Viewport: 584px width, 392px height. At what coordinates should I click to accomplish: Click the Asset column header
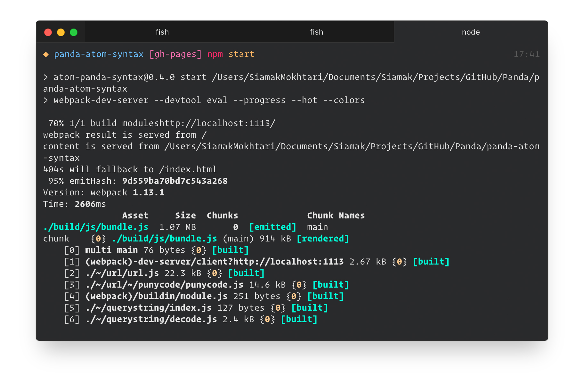[x=135, y=216]
